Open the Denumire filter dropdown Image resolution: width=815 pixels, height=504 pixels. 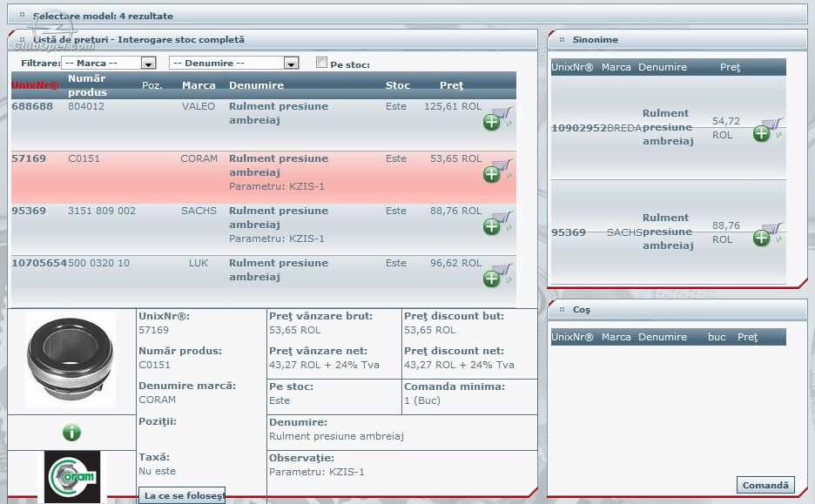(x=234, y=63)
